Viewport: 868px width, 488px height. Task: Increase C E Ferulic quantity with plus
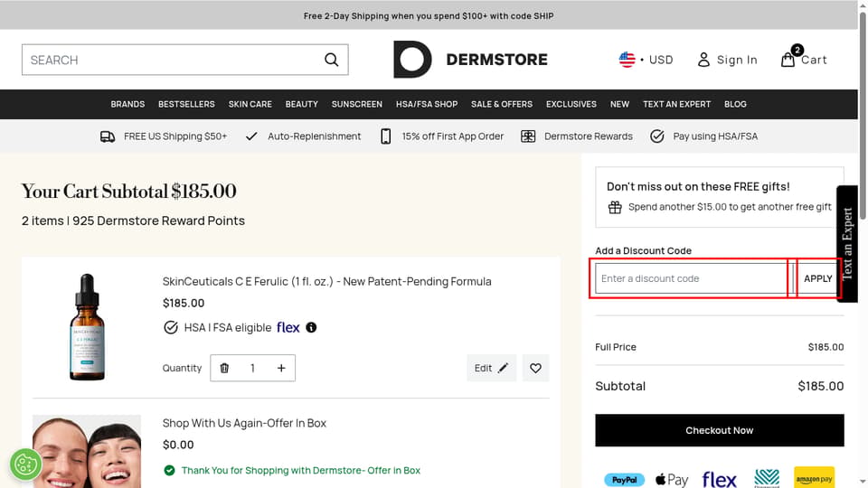281,368
